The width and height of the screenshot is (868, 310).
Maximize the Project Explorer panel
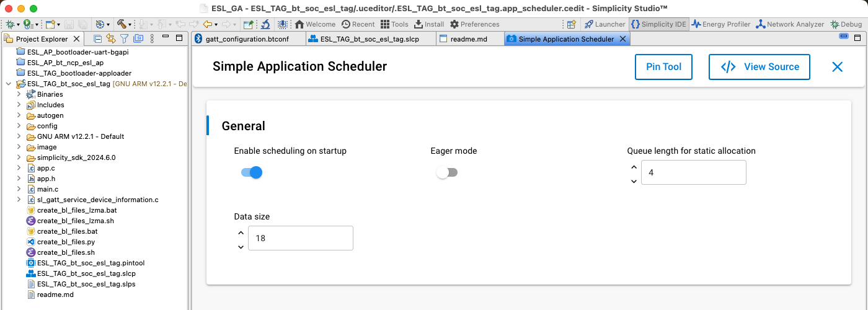[179, 38]
